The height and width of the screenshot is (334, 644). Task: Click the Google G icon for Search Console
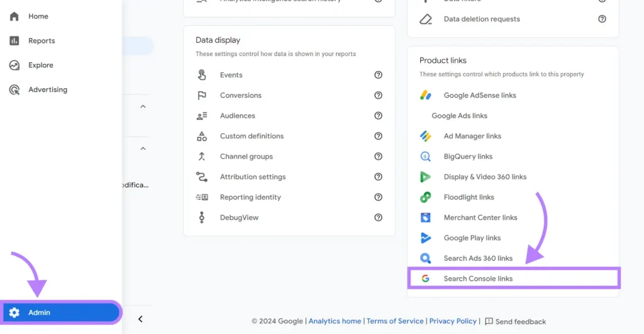(426, 279)
